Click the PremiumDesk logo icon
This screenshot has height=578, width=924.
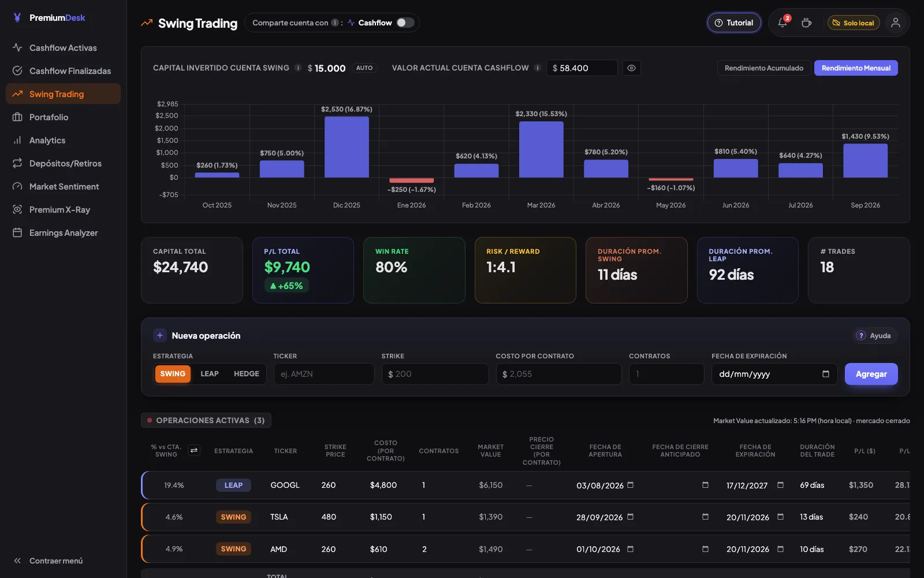[x=17, y=17]
